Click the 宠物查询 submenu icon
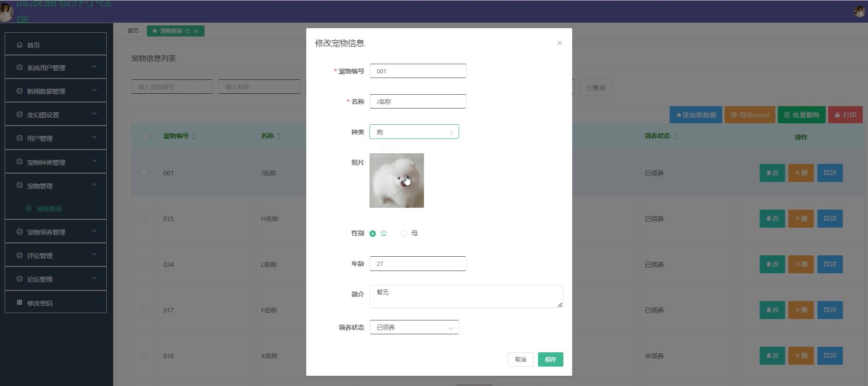 [x=29, y=208]
